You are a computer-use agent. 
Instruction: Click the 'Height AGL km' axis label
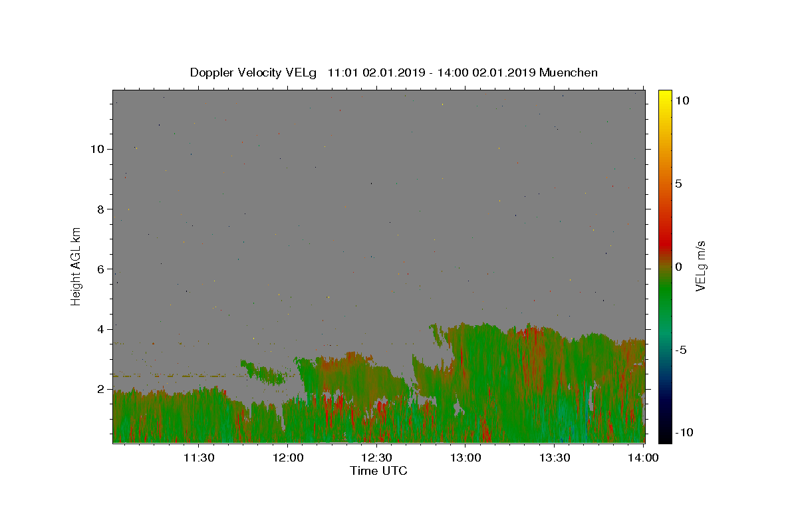click(76, 265)
